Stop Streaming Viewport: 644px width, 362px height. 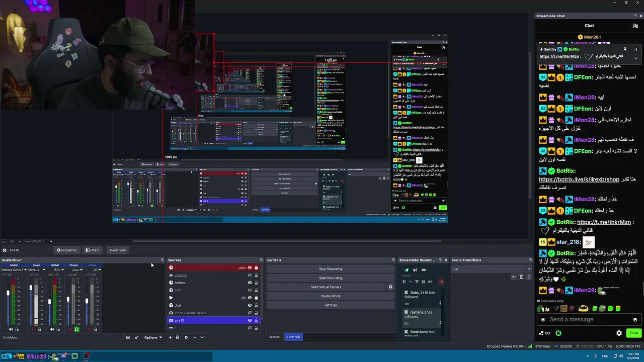pos(331,269)
